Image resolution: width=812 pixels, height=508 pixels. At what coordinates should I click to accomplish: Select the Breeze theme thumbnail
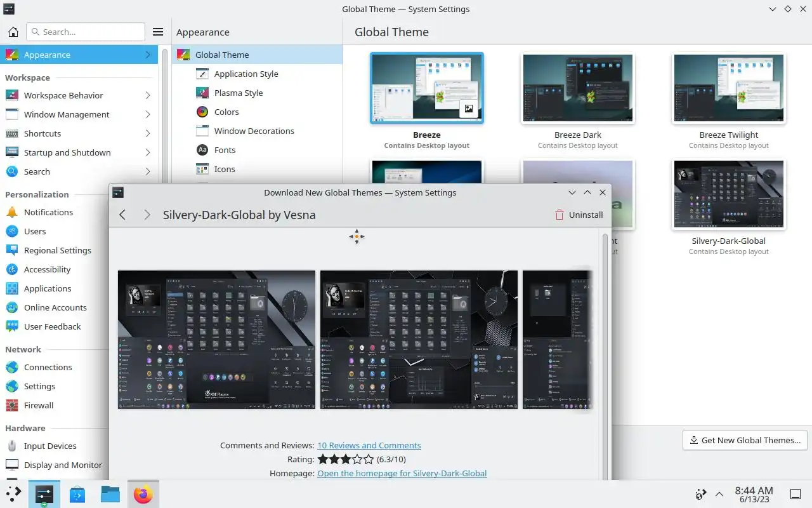coord(427,88)
